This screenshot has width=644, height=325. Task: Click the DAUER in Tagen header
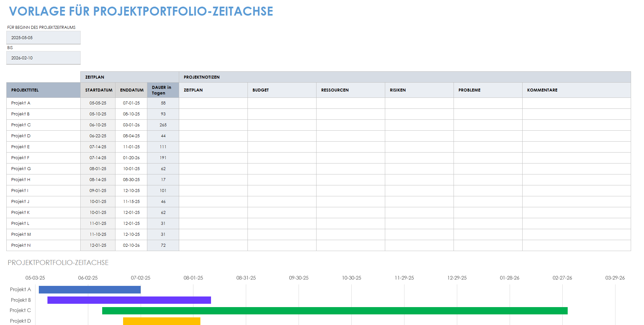[x=163, y=90]
